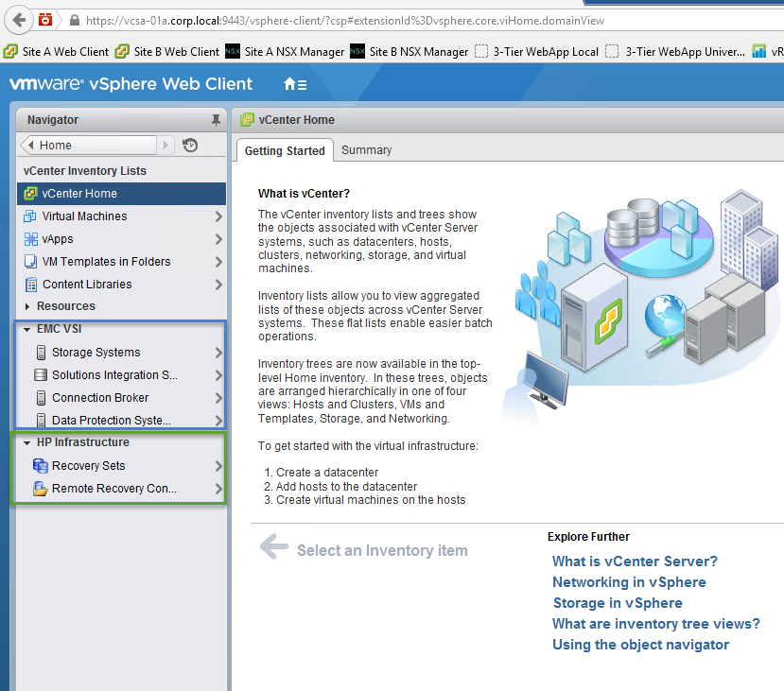The image size is (784, 691).
Task: Collapse the EMC VSI section
Action: point(27,329)
